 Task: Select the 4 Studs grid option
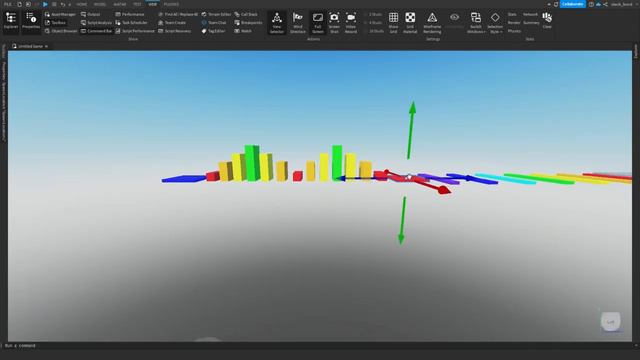click(x=373, y=23)
